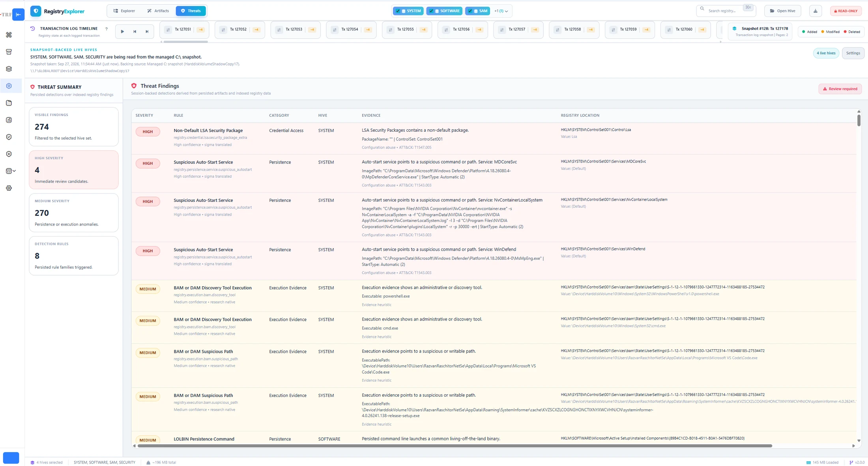Click the download icon button
The image size is (868, 466).
(x=815, y=11)
